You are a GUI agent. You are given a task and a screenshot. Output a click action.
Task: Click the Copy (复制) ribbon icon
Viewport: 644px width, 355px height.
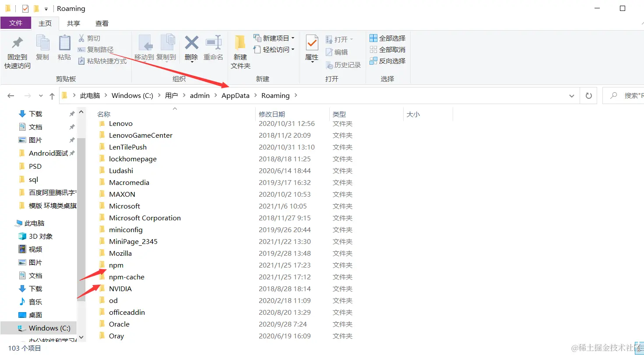(x=42, y=42)
